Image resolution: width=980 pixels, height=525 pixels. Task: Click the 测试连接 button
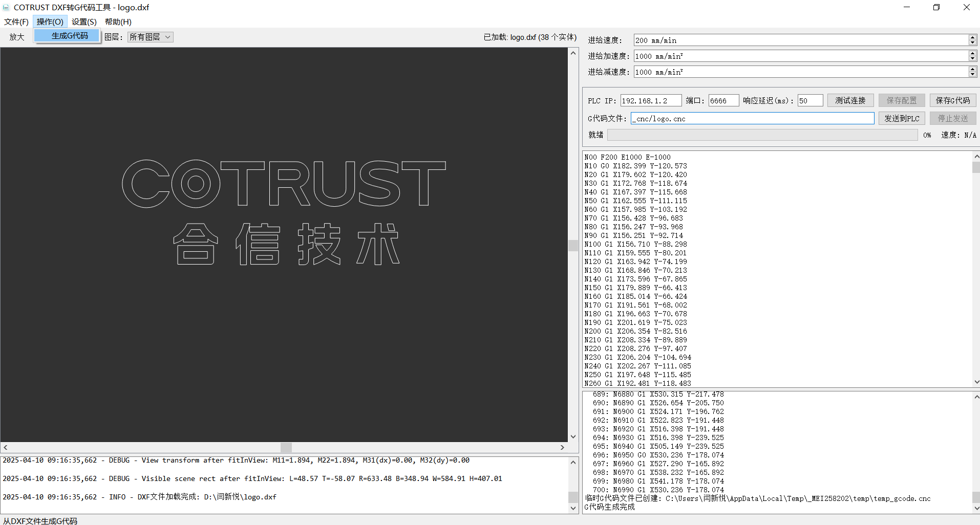point(850,100)
